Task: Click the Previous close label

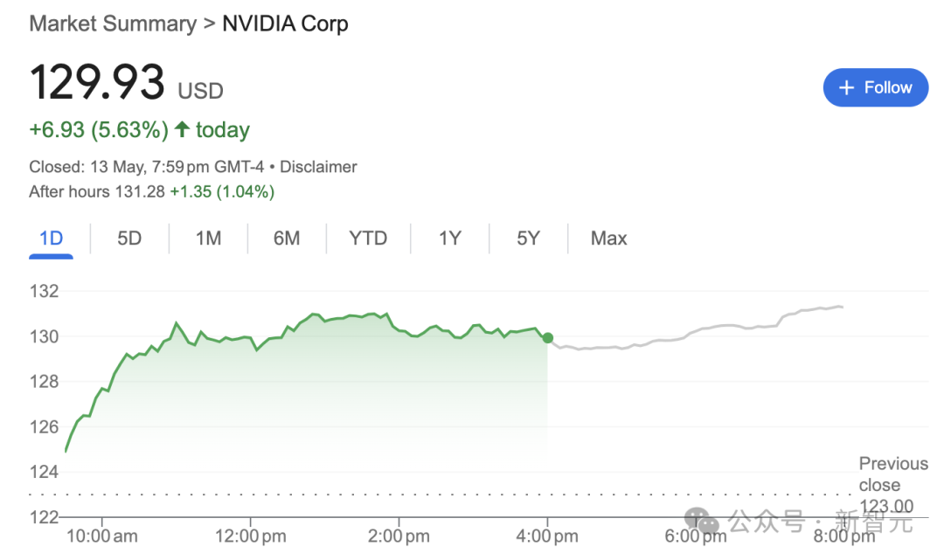Action: (893, 474)
